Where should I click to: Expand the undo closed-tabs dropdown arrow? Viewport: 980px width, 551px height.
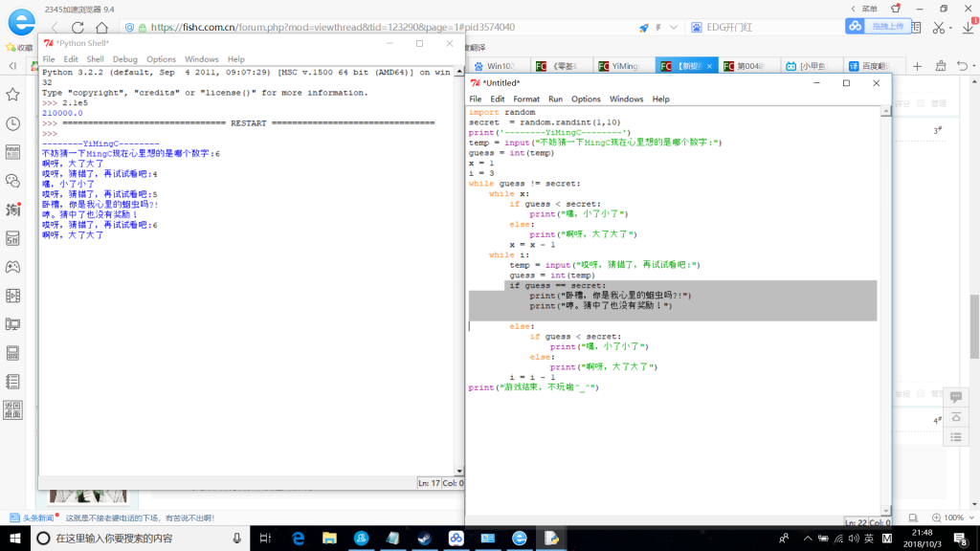click(x=973, y=66)
